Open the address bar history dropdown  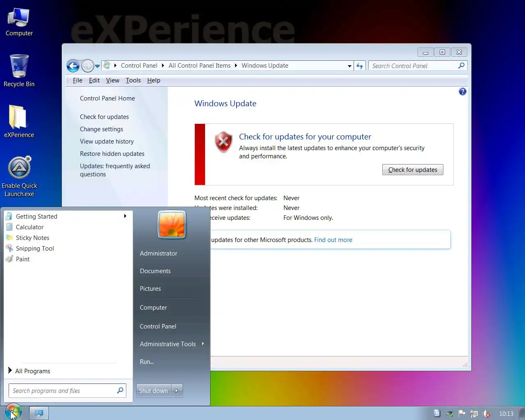[x=349, y=66]
